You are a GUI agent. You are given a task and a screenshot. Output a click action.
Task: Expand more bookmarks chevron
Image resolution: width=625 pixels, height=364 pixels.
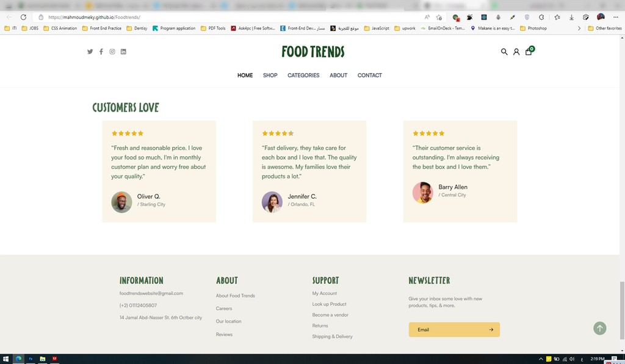click(579, 28)
